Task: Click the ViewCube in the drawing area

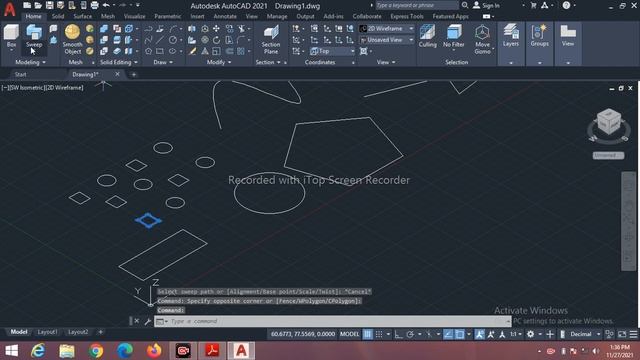Action: coord(609,122)
